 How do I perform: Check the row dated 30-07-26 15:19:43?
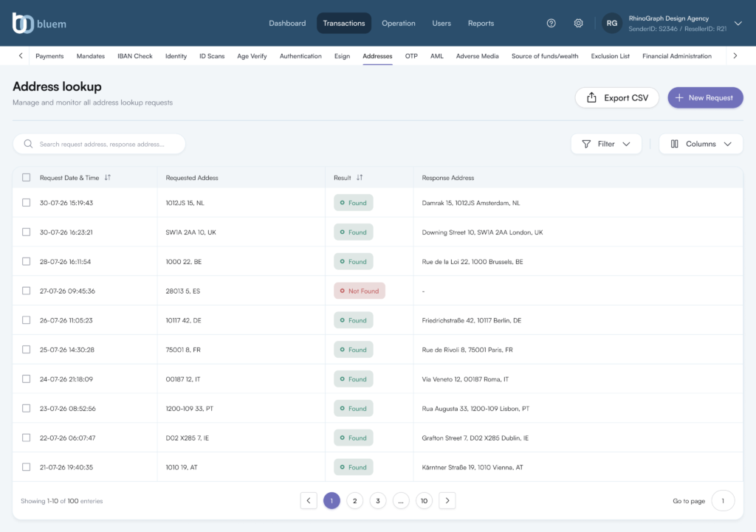coord(26,203)
